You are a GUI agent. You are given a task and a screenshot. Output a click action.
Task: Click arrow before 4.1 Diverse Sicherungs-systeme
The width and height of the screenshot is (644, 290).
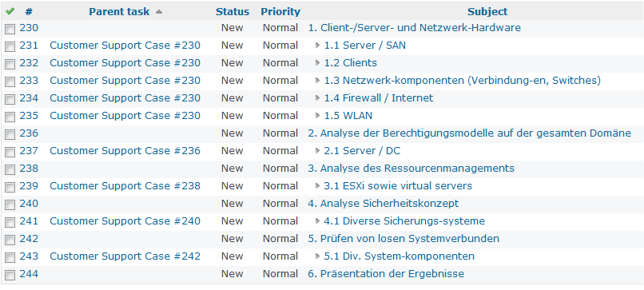pos(317,221)
